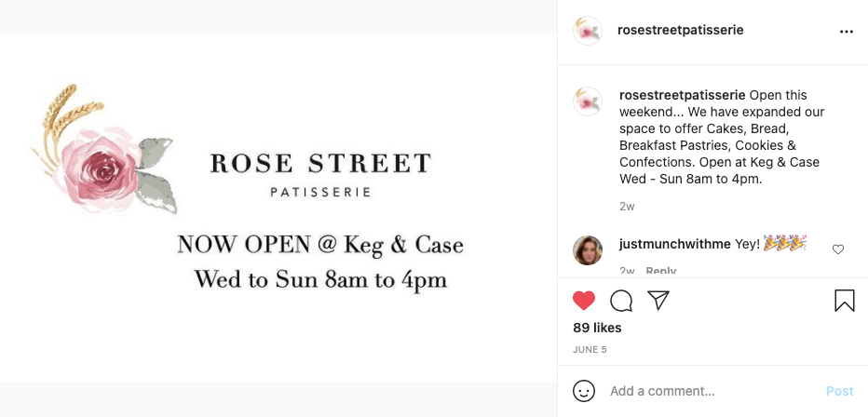Viewport: 868px width, 417px height.
Task: Click the Rose Street Patisserie post image
Action: pos(278,208)
